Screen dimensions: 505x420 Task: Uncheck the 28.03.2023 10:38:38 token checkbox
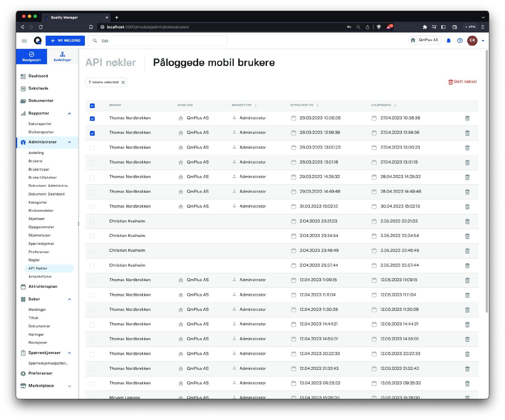point(92,119)
